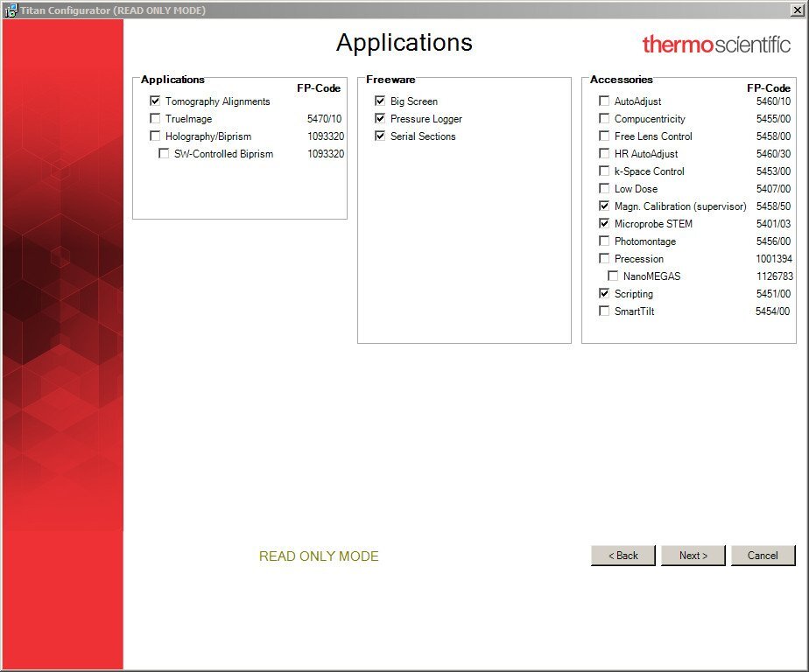The height and width of the screenshot is (672, 809).
Task: Click the Magn. Calibration FP-Code 5458/50
Action: (773, 206)
